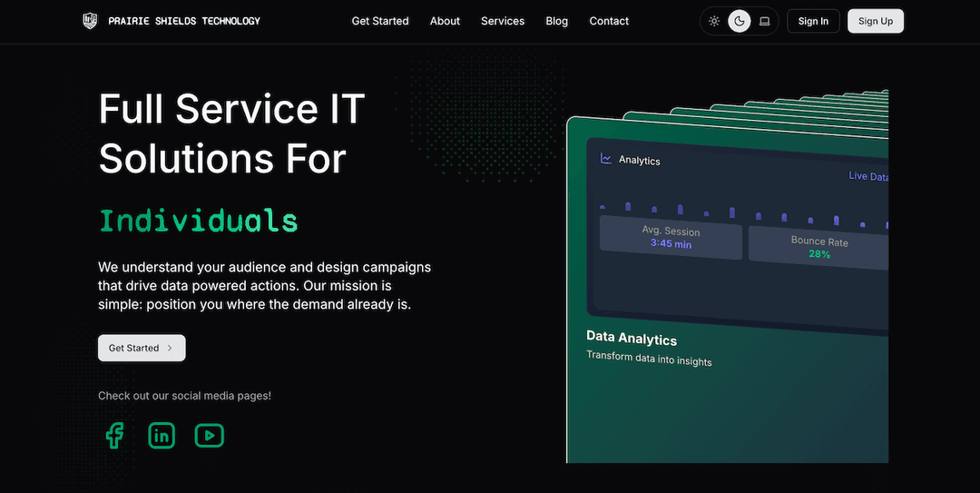
Task: Open the Facebook social media page
Action: 114,436
